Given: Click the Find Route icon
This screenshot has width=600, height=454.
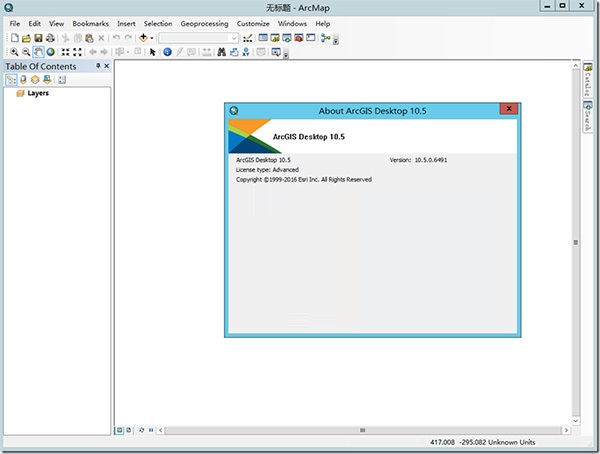Looking at the screenshot, I should (x=234, y=52).
